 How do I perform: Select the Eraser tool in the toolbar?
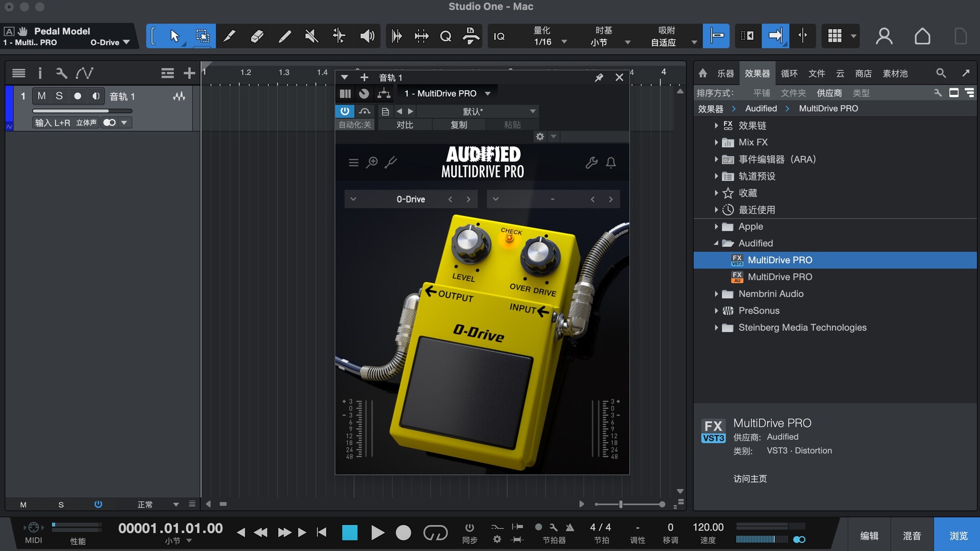257,36
